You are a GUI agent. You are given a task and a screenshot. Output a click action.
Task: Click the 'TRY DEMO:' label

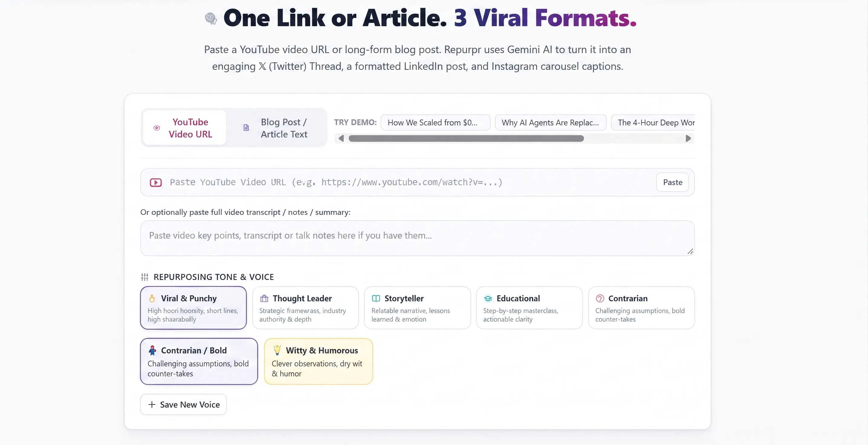pos(355,122)
